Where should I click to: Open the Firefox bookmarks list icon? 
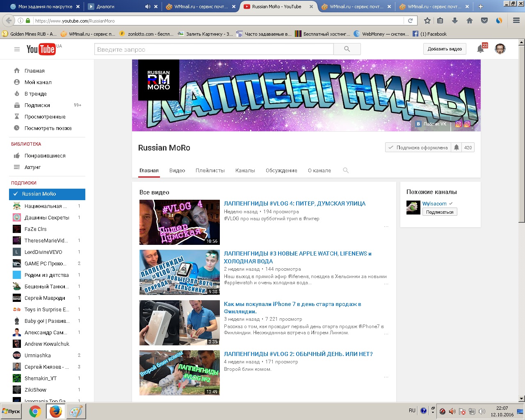click(x=440, y=21)
